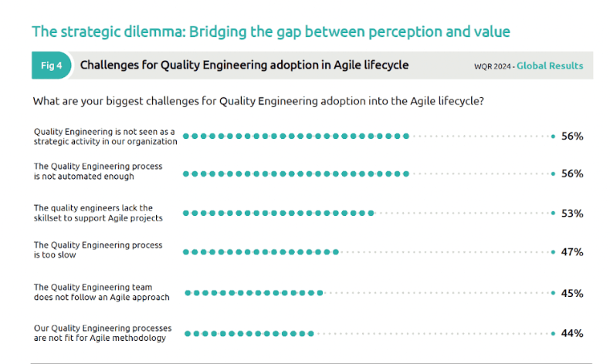Click the 'Global Results' text

click(x=550, y=66)
